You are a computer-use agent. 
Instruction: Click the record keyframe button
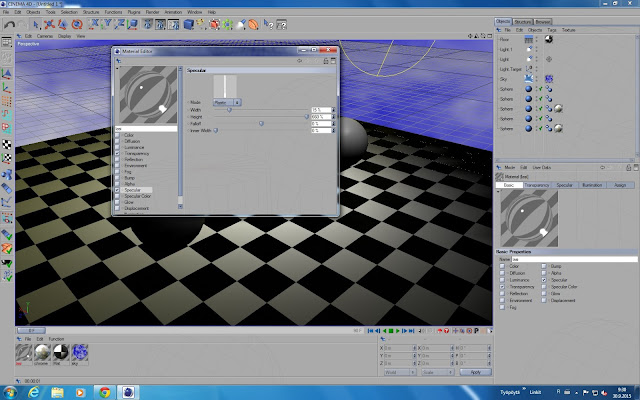[x=440, y=331]
